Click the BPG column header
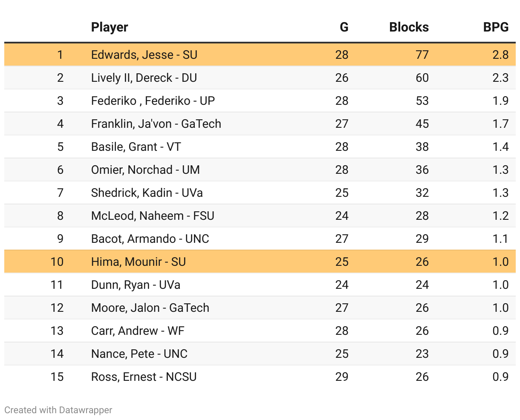 pos(496,27)
